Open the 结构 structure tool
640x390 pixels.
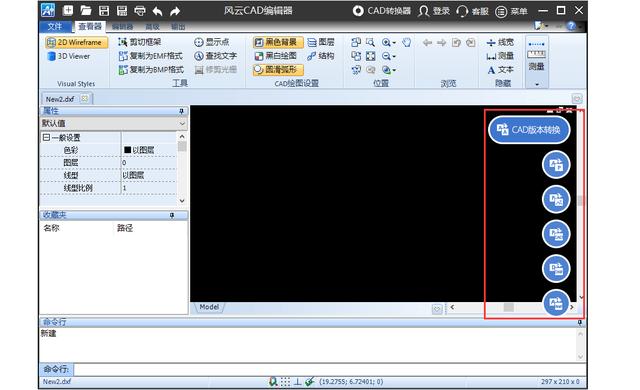pos(321,56)
